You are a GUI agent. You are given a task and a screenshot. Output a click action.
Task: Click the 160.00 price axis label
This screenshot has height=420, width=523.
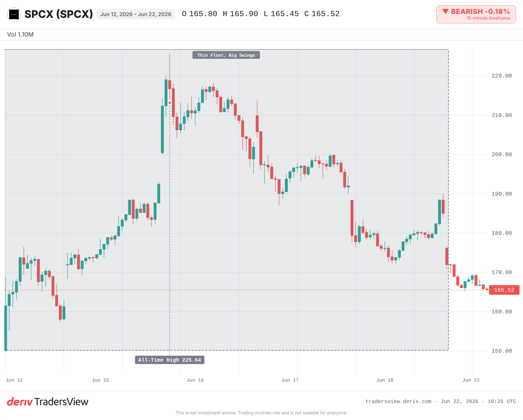point(502,312)
